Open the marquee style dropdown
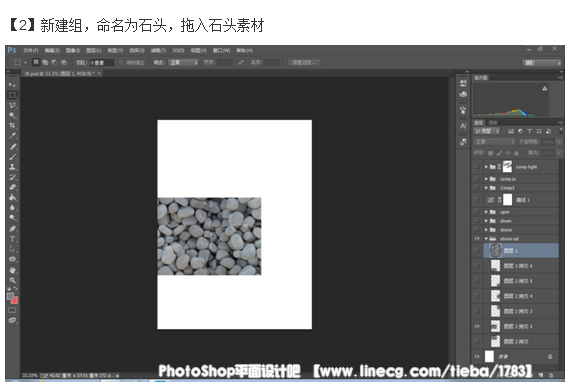 (x=183, y=62)
